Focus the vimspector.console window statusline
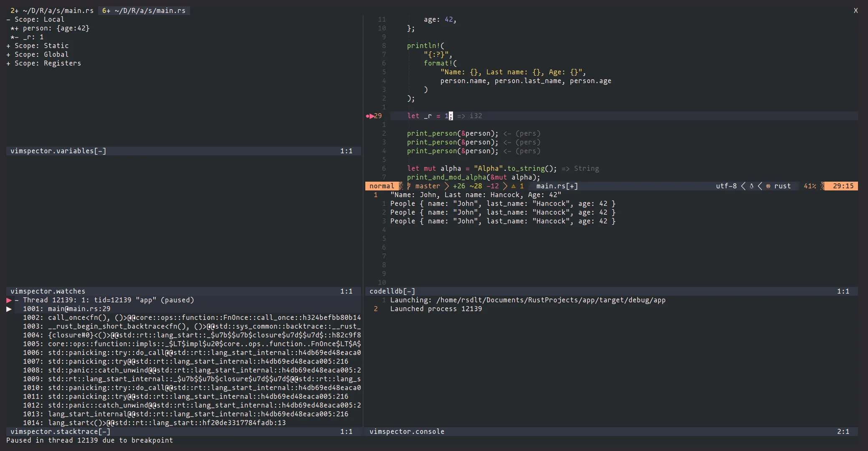Viewport: 868px width, 451px height. [612, 431]
